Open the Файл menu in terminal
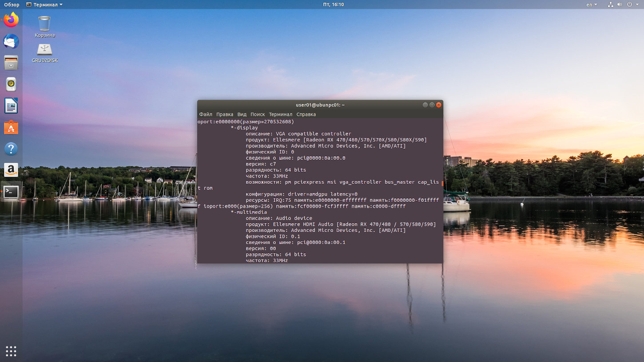Image resolution: width=644 pixels, height=362 pixels. click(206, 114)
